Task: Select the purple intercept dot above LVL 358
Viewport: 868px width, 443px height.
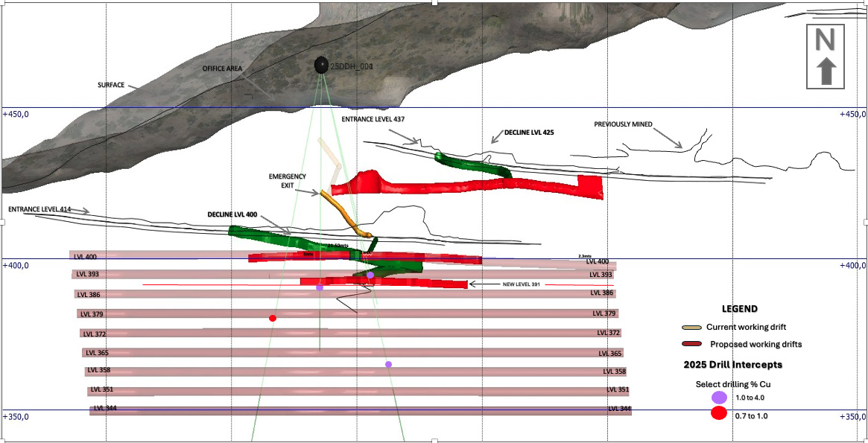Action: tap(388, 364)
